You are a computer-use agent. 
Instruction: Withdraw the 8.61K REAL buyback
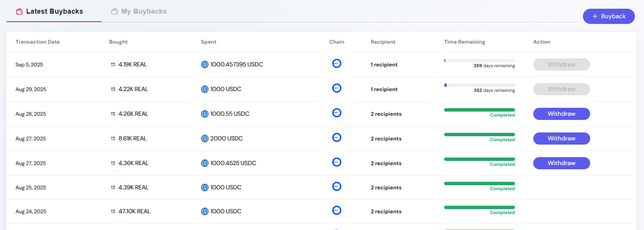561,139
